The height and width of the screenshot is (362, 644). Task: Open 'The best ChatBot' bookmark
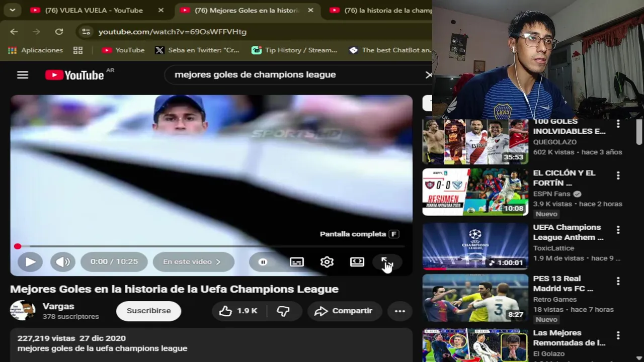coord(390,50)
